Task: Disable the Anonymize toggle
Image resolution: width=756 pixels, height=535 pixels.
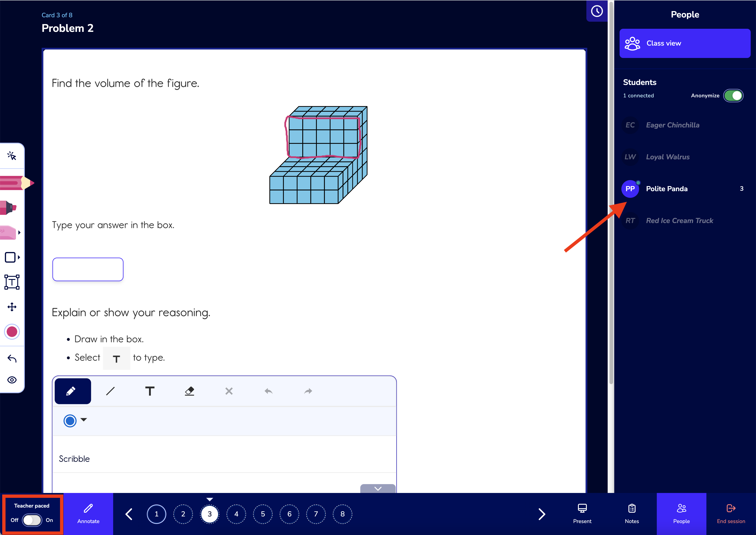Action: 733,96
